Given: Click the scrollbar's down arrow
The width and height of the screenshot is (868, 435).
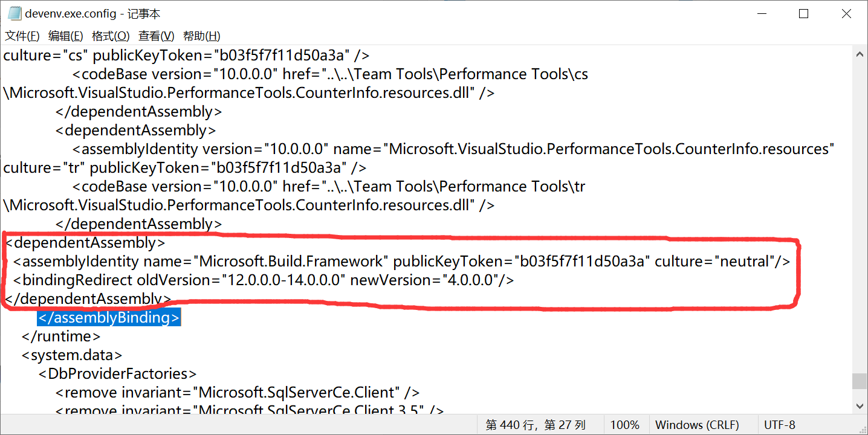Looking at the screenshot, I should (860, 405).
